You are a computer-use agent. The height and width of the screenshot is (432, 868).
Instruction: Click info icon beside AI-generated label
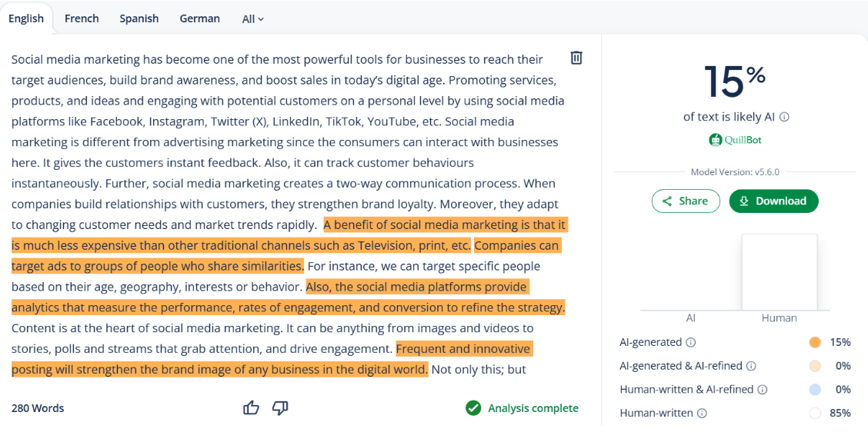click(x=690, y=342)
